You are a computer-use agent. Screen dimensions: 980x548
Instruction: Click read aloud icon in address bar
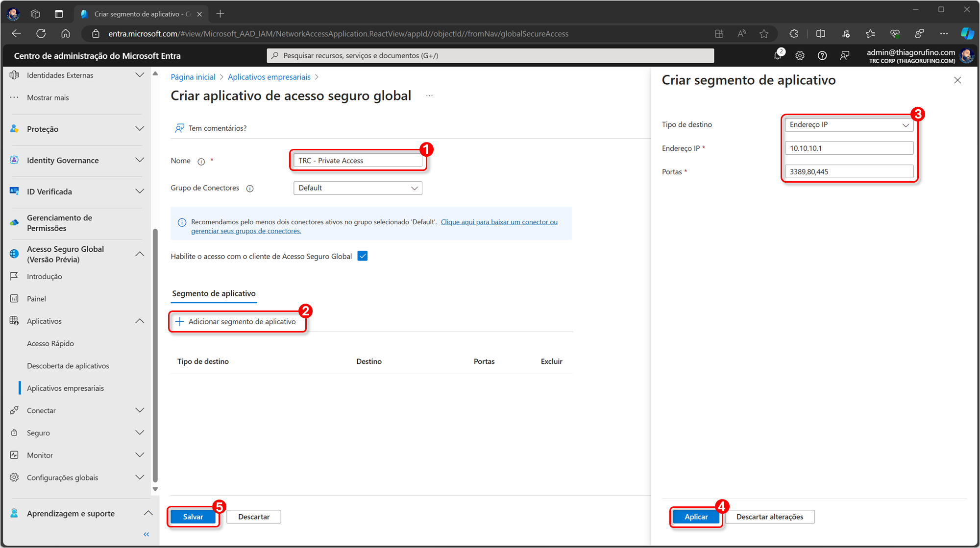click(742, 33)
